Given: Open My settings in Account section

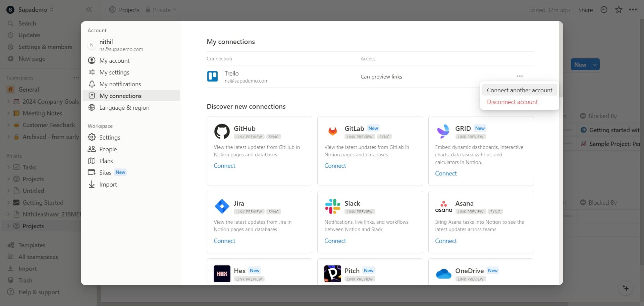Looking at the screenshot, I should click(x=114, y=72).
